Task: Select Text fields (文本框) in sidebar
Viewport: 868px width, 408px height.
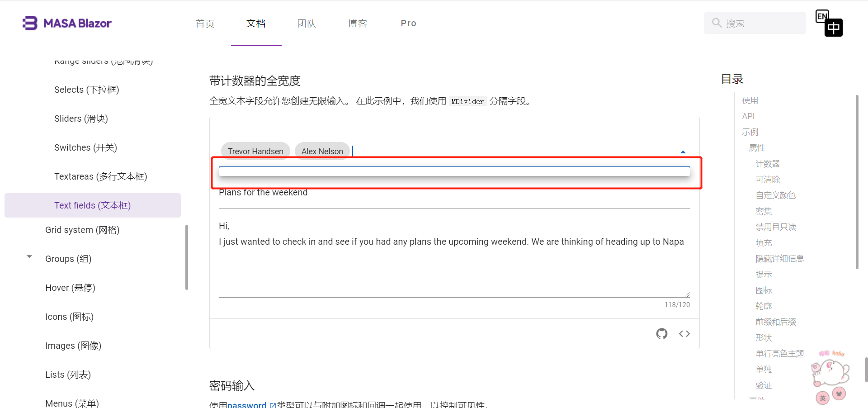Action: (92, 205)
